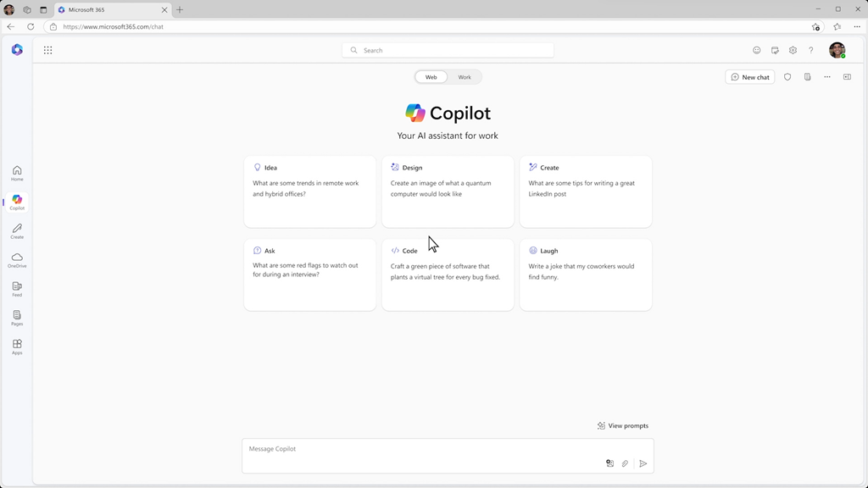Select the Microsoft 365 browser tab

tap(113, 10)
